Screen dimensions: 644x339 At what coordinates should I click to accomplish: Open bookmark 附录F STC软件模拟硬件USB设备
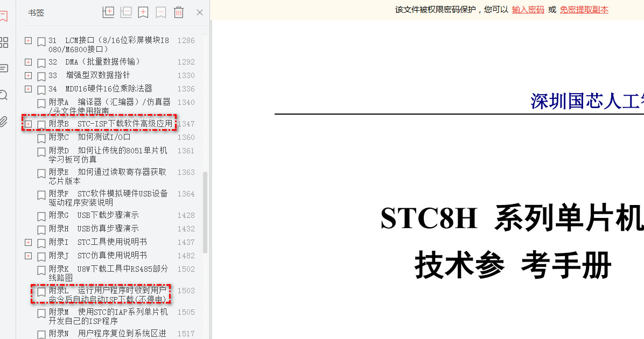click(x=108, y=198)
